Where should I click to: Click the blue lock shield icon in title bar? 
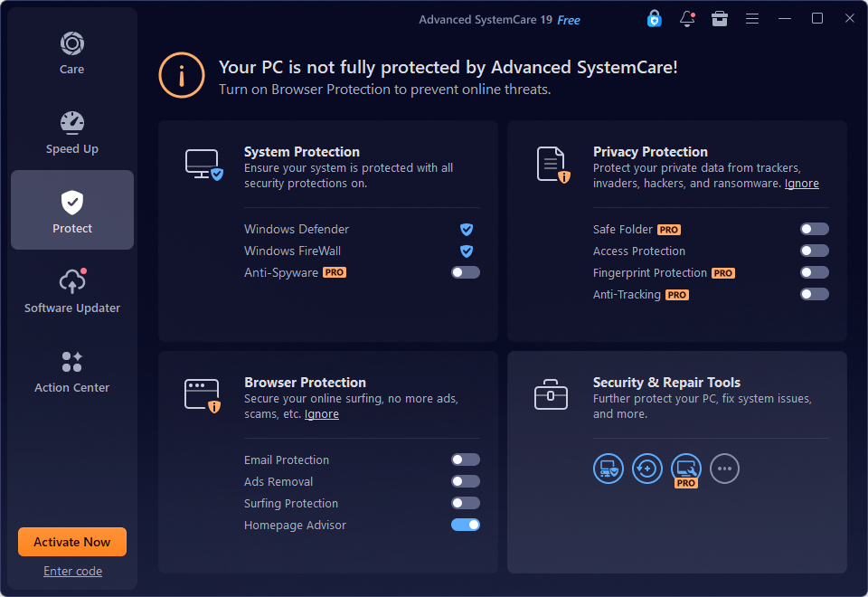point(655,19)
